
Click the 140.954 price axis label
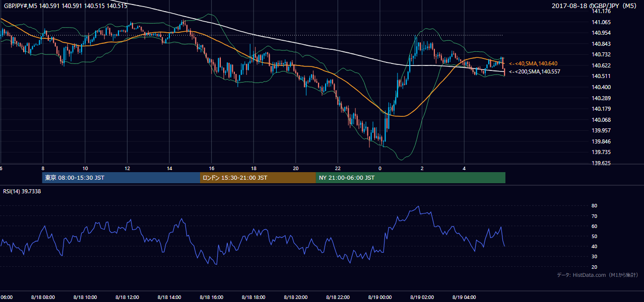click(602, 33)
